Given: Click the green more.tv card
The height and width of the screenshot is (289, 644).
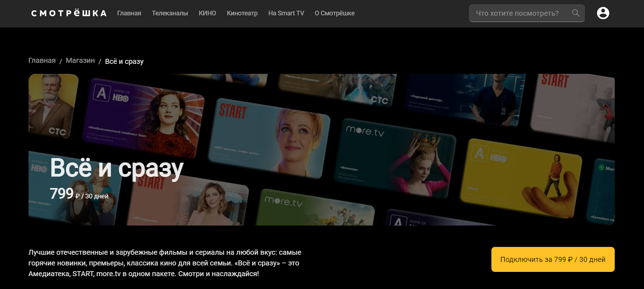Looking at the screenshot, I should pyautogui.click(x=315, y=207).
